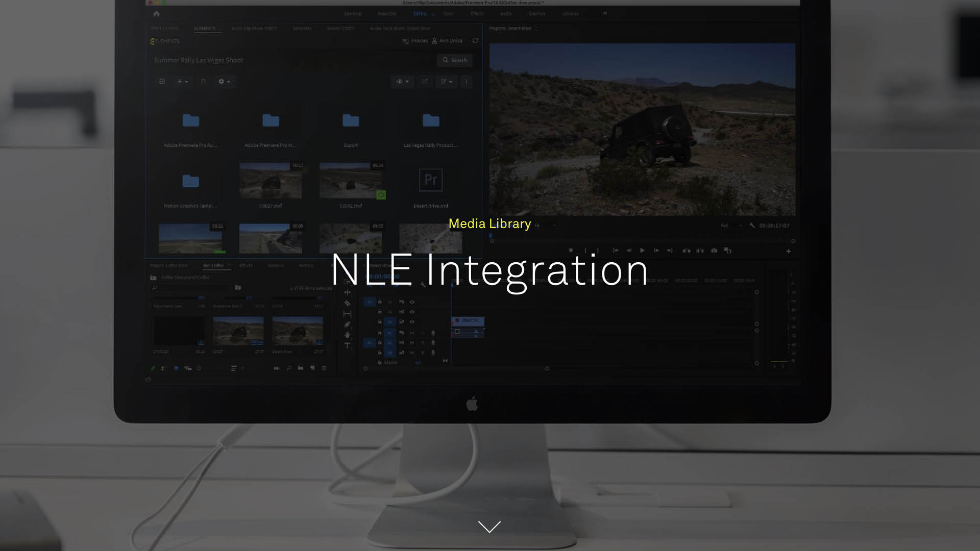The height and width of the screenshot is (551, 980).
Task: Click the refresh icon beside Ann Unica
Action: tap(475, 40)
